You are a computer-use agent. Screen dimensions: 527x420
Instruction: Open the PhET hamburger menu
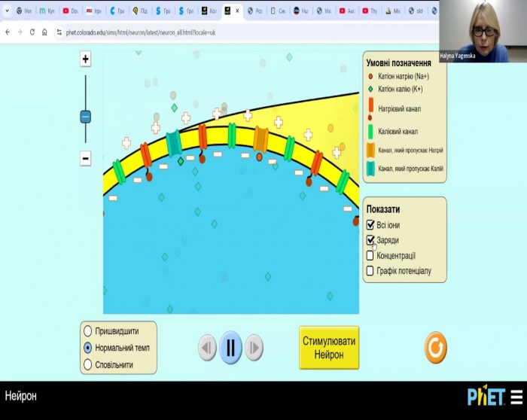[x=517, y=396]
